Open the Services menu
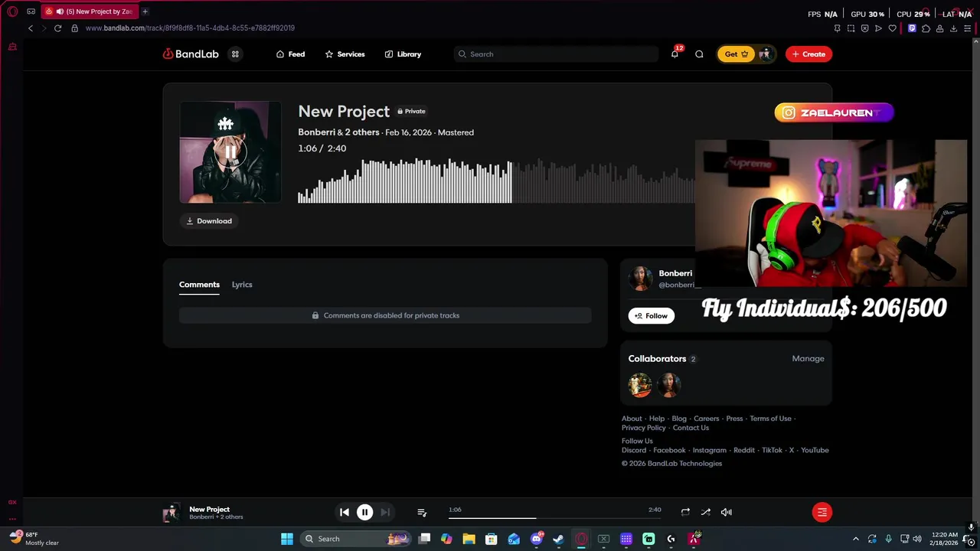 [x=345, y=54]
